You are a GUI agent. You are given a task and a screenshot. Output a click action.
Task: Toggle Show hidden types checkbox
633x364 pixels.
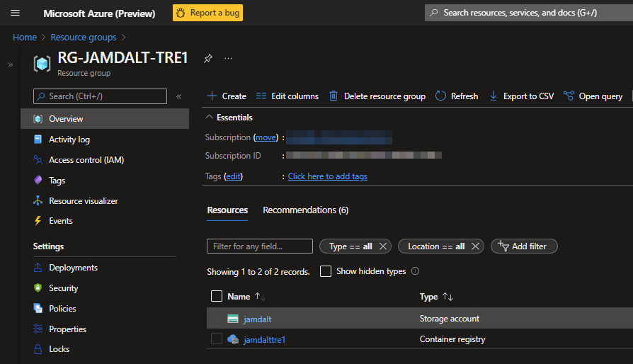tap(326, 271)
